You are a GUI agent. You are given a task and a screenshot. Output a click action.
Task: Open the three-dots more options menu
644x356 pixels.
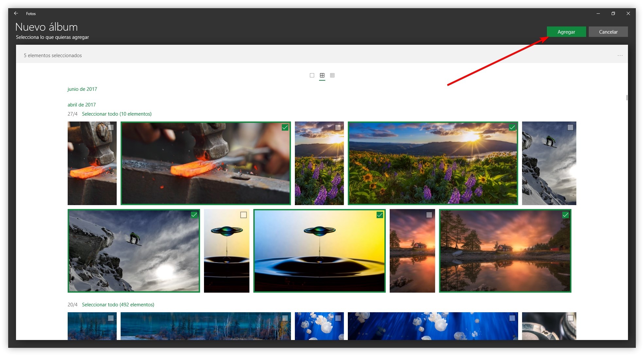(x=620, y=56)
